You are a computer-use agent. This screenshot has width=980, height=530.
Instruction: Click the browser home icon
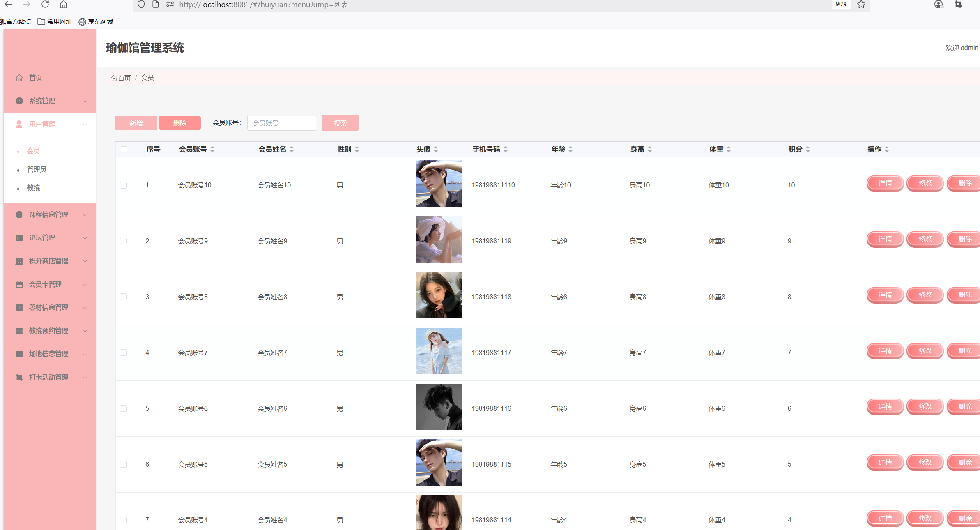click(63, 5)
